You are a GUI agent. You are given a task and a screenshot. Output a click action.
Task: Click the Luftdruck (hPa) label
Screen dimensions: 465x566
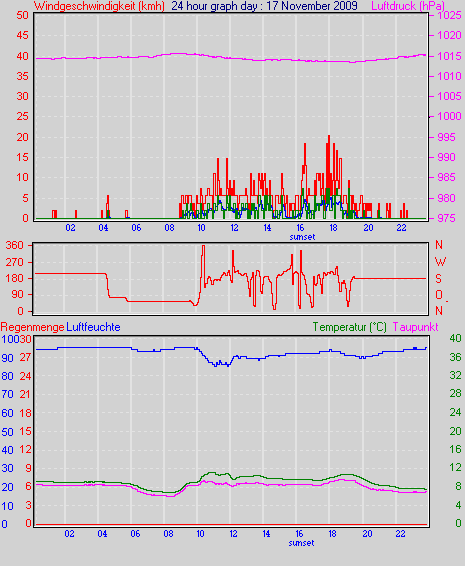(408, 6)
